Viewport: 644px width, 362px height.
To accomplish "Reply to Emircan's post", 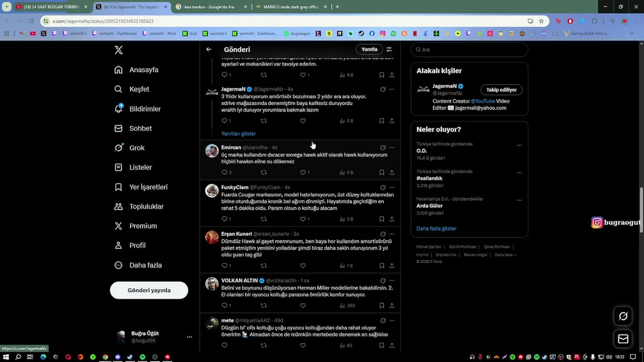I will click(x=226, y=172).
